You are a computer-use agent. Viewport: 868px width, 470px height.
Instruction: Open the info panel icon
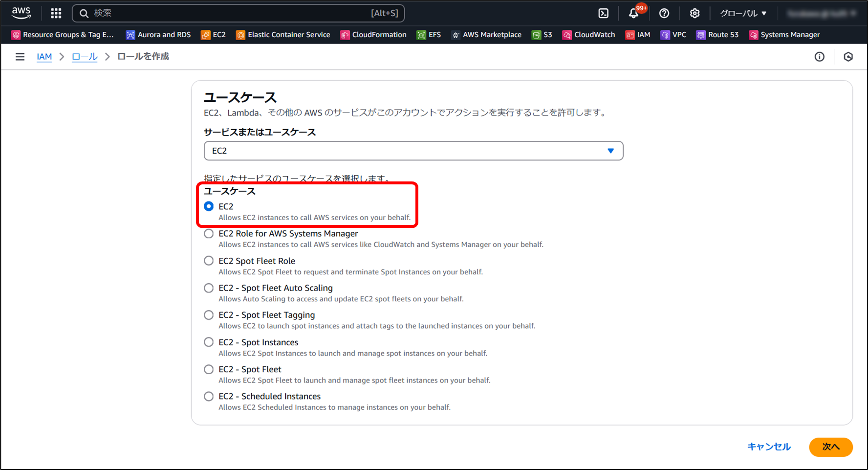coord(820,57)
